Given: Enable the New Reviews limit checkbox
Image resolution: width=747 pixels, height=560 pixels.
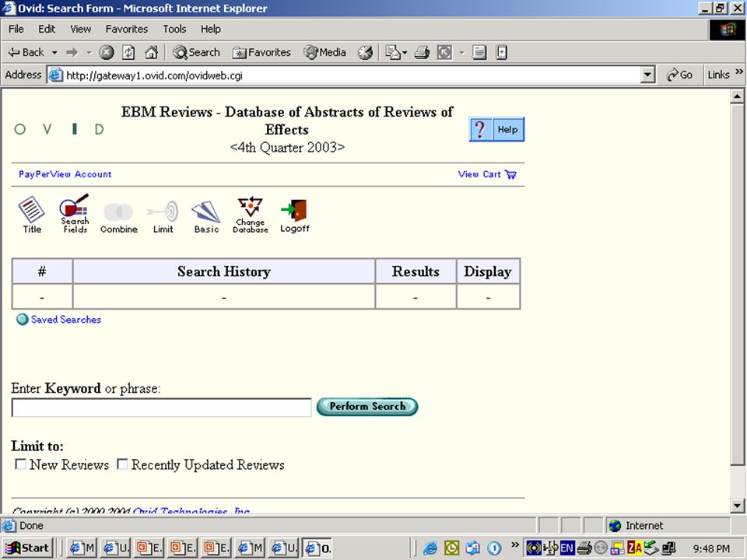Looking at the screenshot, I should tap(20, 464).
